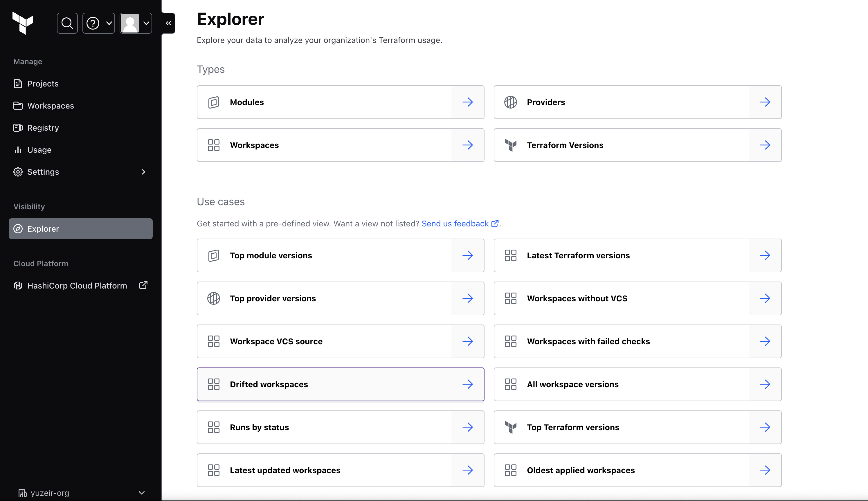Click the HashiCorp Cloud Platform external-link icon
868x501 pixels.
pyautogui.click(x=143, y=285)
